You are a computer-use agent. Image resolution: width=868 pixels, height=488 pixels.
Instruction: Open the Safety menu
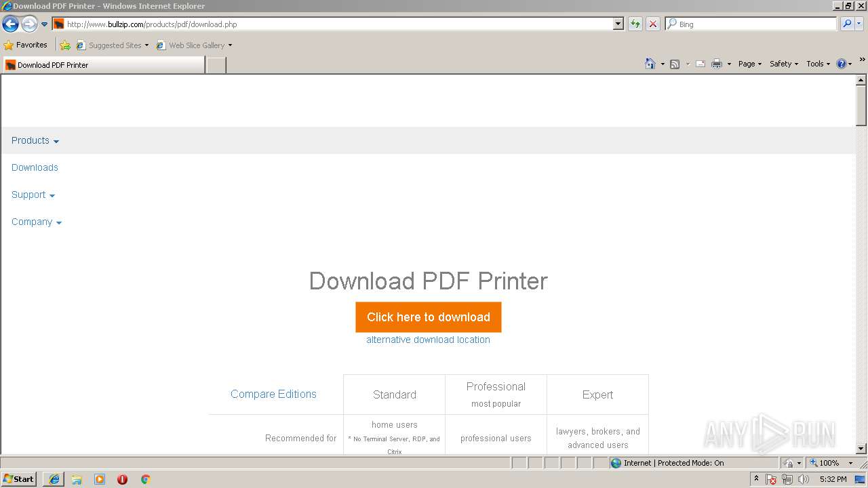(x=784, y=64)
